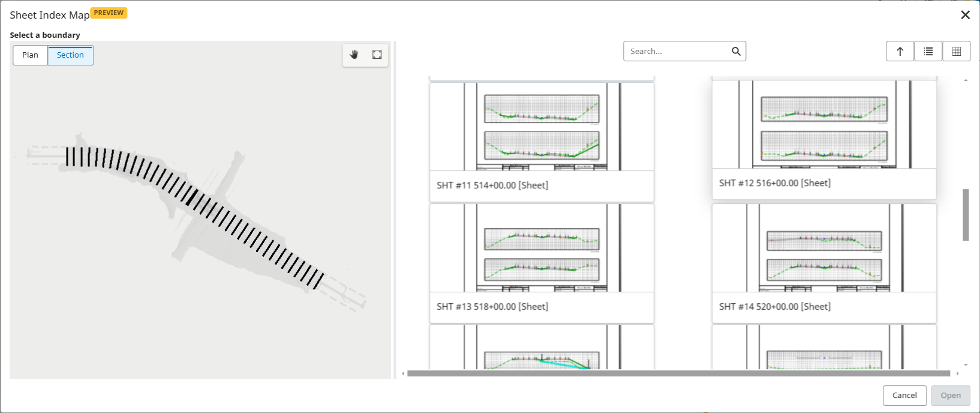The height and width of the screenshot is (413, 980).
Task: Click the vertical scrollbar thumb
Action: [x=966, y=215]
